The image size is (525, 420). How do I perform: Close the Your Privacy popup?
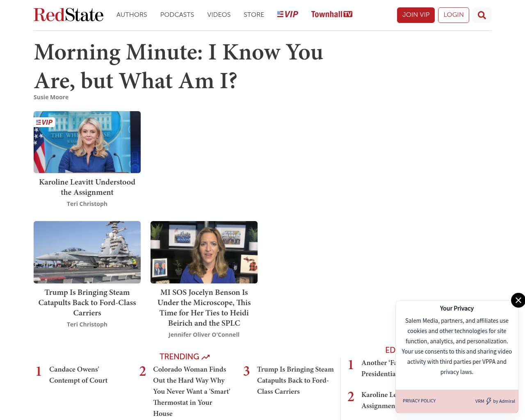click(x=518, y=300)
